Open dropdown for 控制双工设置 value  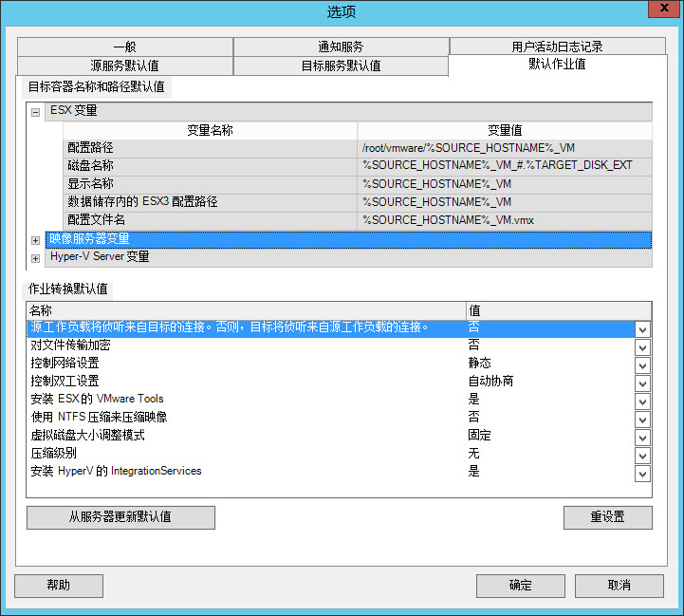point(642,383)
